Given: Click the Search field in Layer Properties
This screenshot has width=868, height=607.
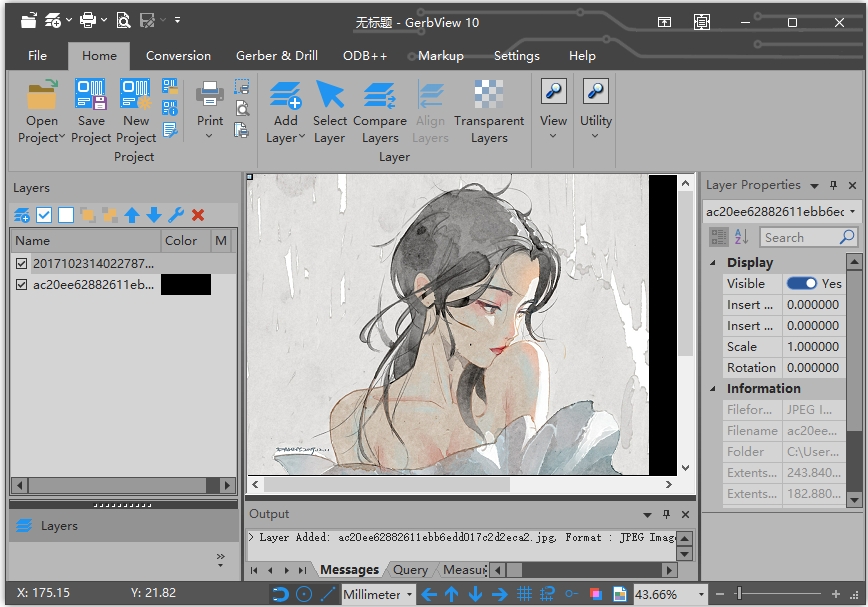Looking at the screenshot, I should coord(800,237).
